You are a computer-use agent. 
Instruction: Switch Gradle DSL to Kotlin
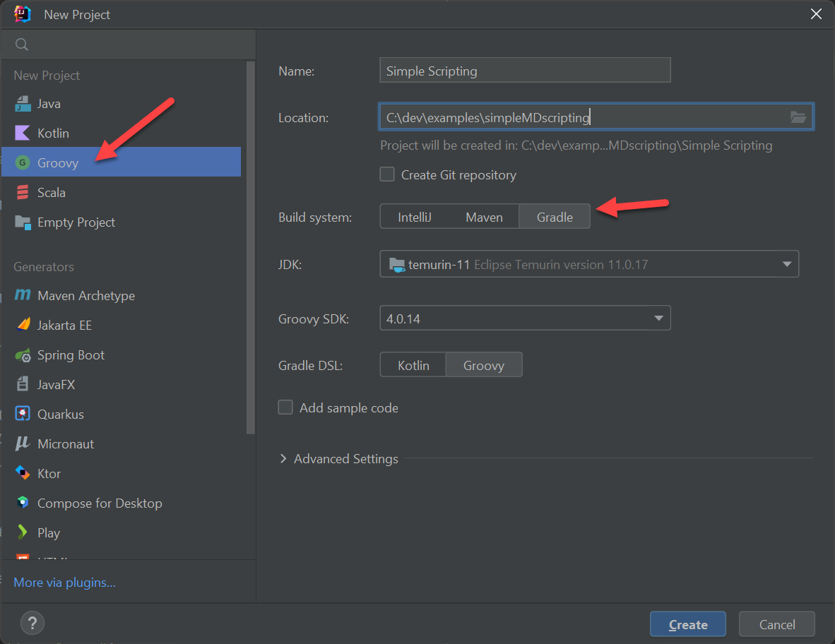413,364
